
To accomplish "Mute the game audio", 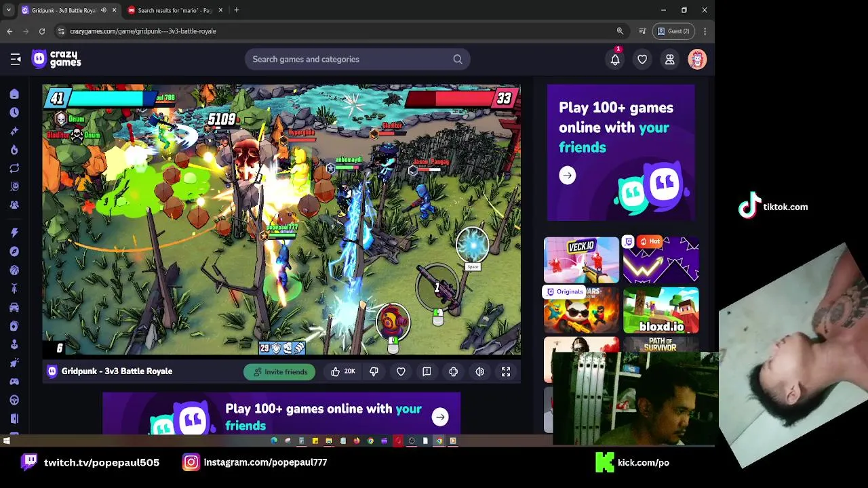I will point(479,371).
